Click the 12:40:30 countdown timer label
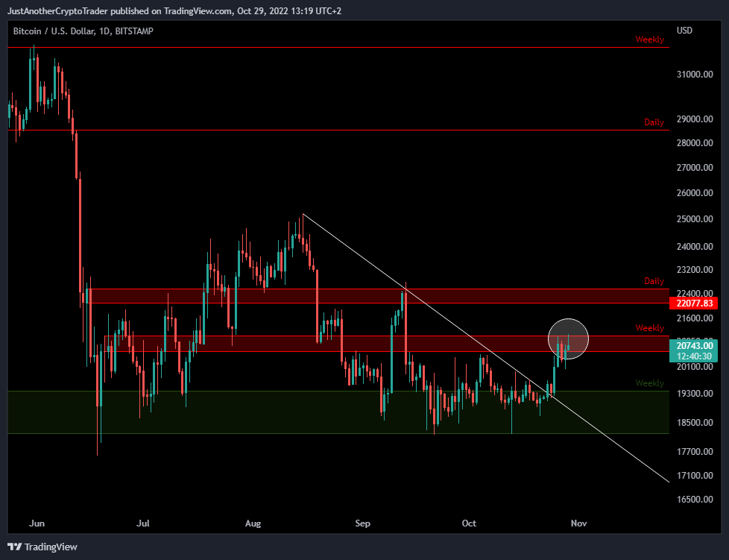Image resolution: width=729 pixels, height=560 pixels. click(694, 356)
